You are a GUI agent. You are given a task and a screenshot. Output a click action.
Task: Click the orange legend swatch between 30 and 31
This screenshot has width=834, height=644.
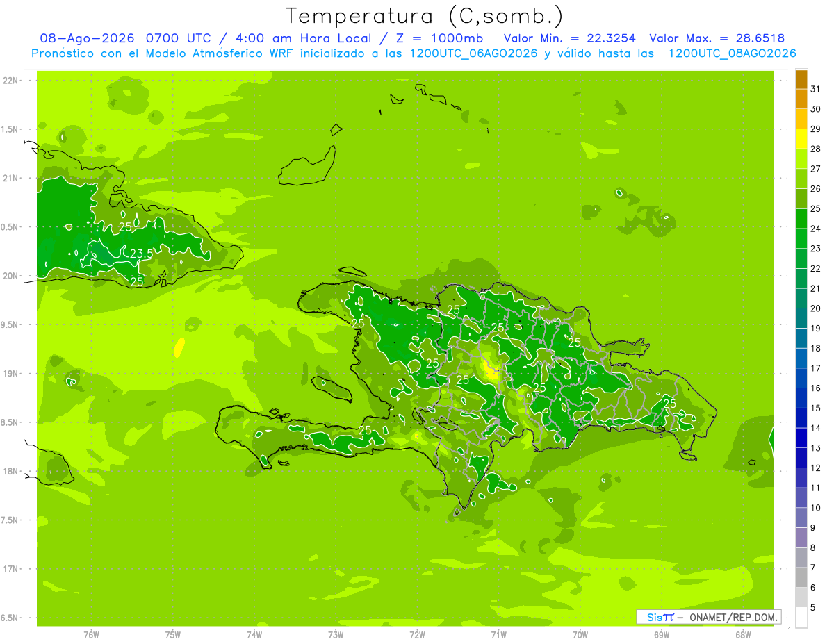[x=801, y=99]
